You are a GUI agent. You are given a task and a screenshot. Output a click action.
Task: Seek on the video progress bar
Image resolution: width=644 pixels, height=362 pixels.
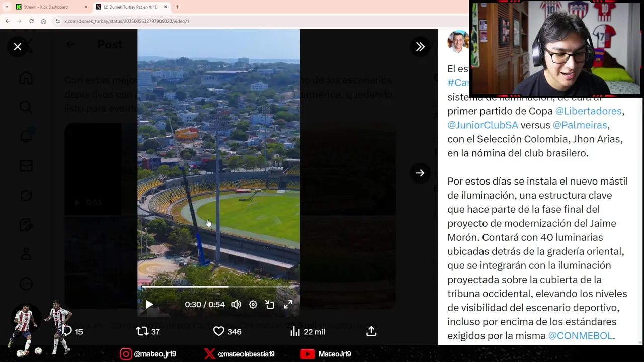tap(219, 287)
